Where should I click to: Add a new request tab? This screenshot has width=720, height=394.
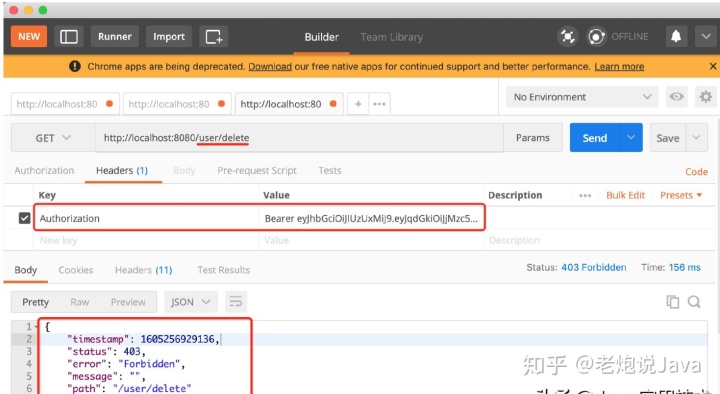click(x=358, y=104)
